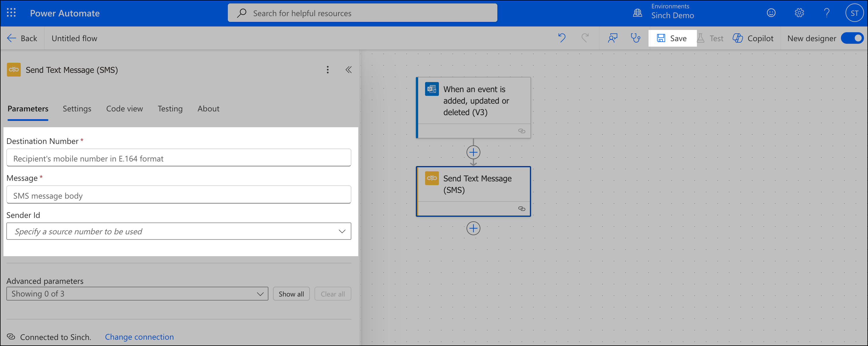Click the Outlook icon on trigger card
Viewport: 868px width, 346px height.
coord(432,89)
